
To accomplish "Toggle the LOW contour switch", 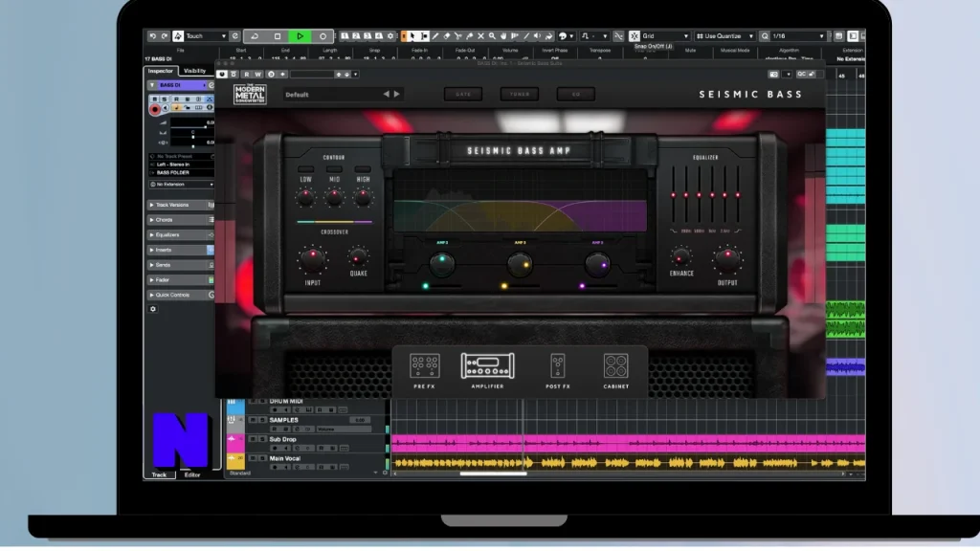I will click(305, 169).
